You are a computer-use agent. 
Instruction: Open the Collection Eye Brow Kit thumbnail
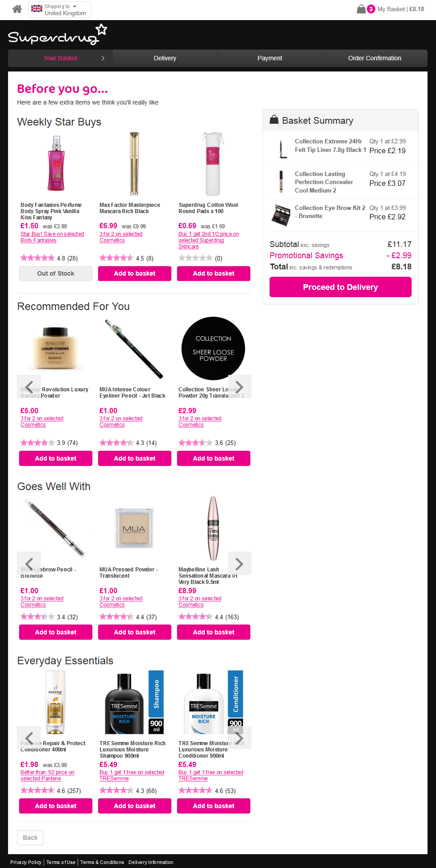pos(281,215)
